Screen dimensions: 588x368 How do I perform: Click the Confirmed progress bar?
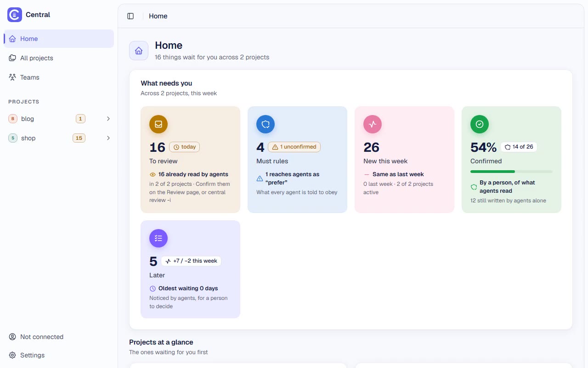[x=511, y=172]
